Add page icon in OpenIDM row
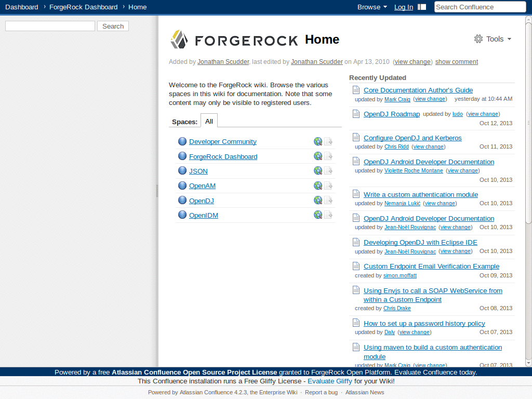This screenshot has height=399, width=532. tap(328, 215)
